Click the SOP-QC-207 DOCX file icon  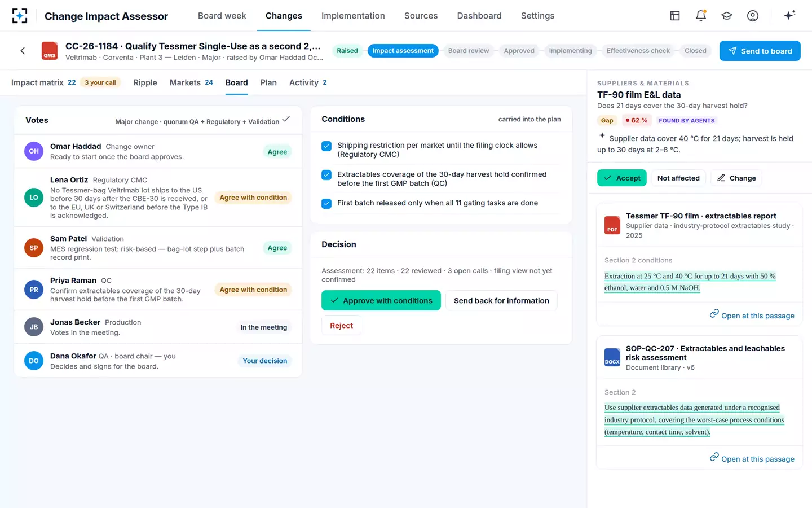click(612, 357)
